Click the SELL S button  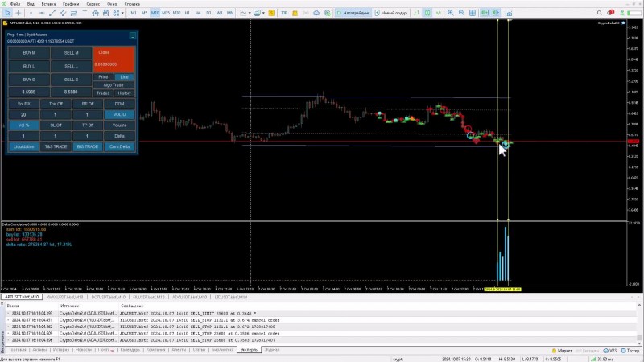click(x=71, y=80)
